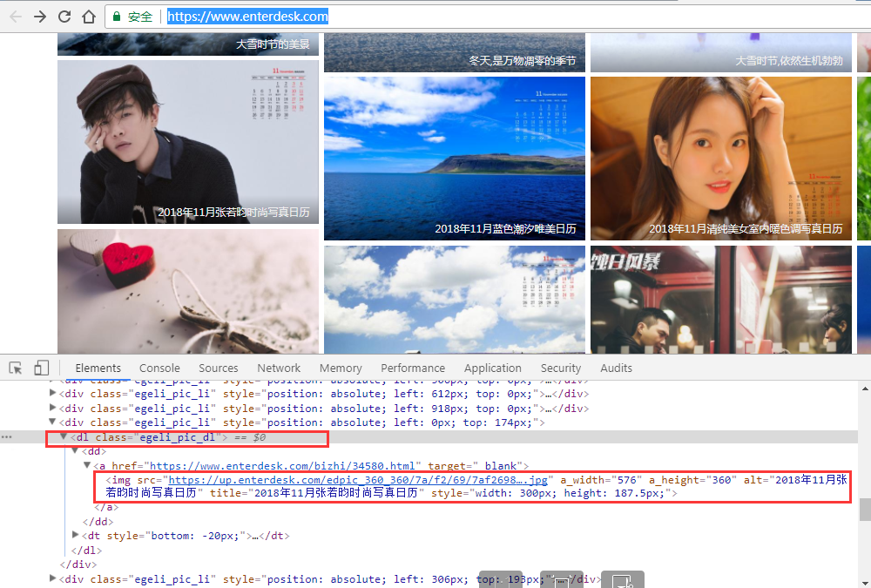Switch to the Console tab

click(159, 368)
